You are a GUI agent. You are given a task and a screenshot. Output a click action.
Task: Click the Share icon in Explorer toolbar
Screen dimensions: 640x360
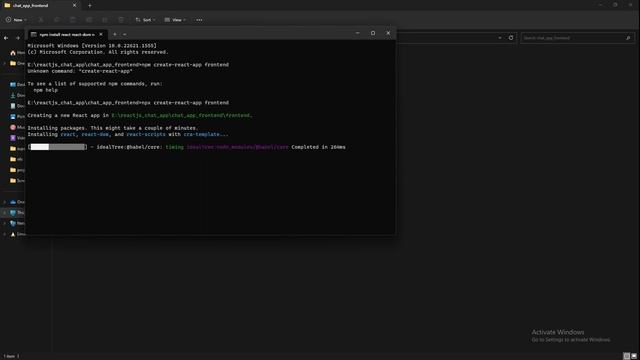105,20
